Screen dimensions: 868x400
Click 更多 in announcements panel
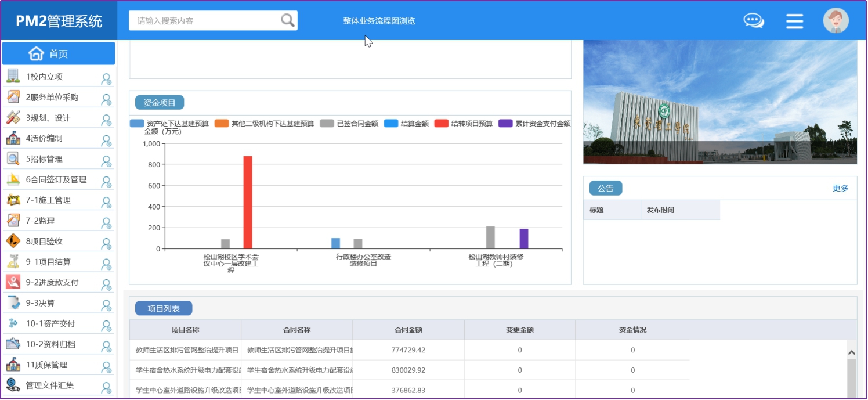(x=840, y=188)
